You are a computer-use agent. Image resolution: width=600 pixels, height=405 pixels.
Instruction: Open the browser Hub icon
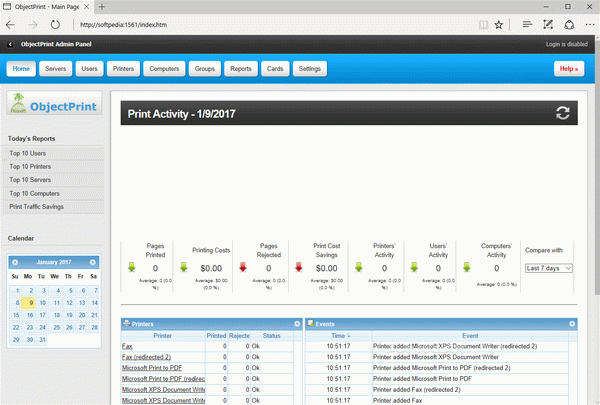(x=527, y=24)
